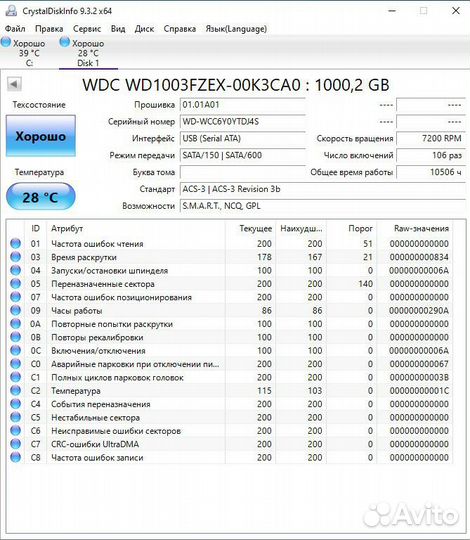Viewport: 470px width, 540px height.
Task: Click status icon of attribute 0C row
Action: pyautogui.click(x=15, y=351)
